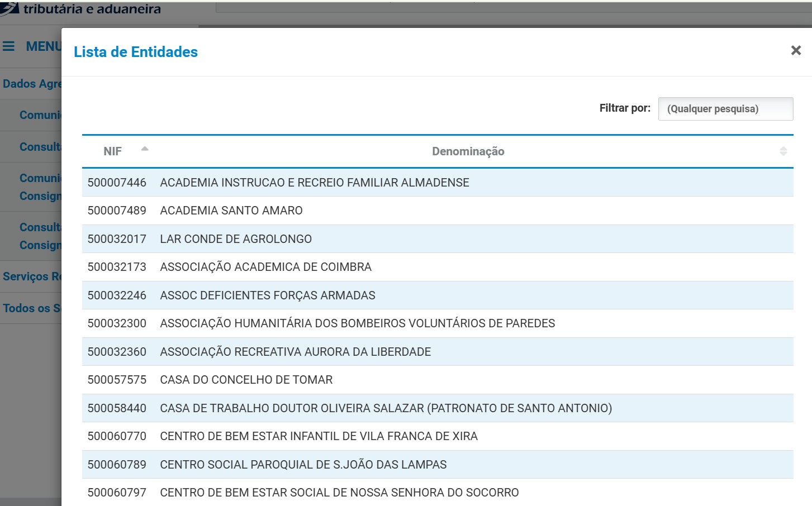
Task: Click the Todos os Serviços sidebar link
Action: (x=31, y=308)
